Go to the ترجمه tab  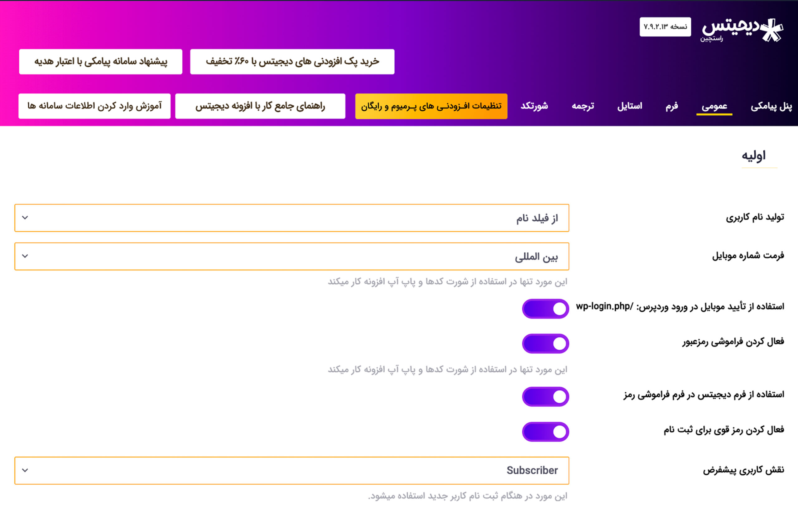point(583,106)
